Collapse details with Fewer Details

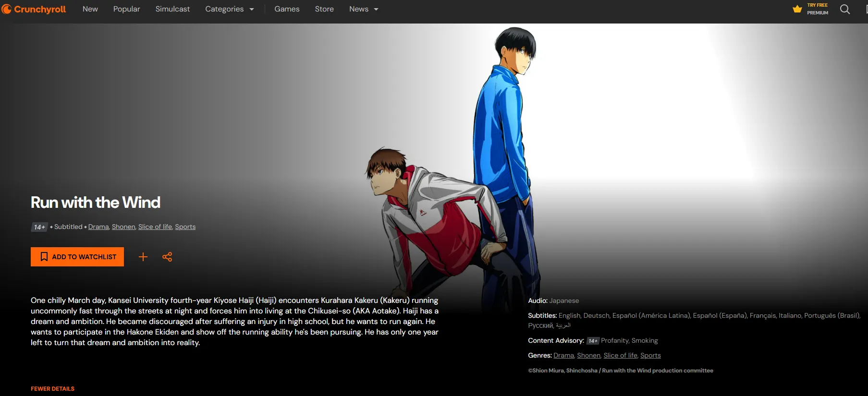click(x=52, y=389)
